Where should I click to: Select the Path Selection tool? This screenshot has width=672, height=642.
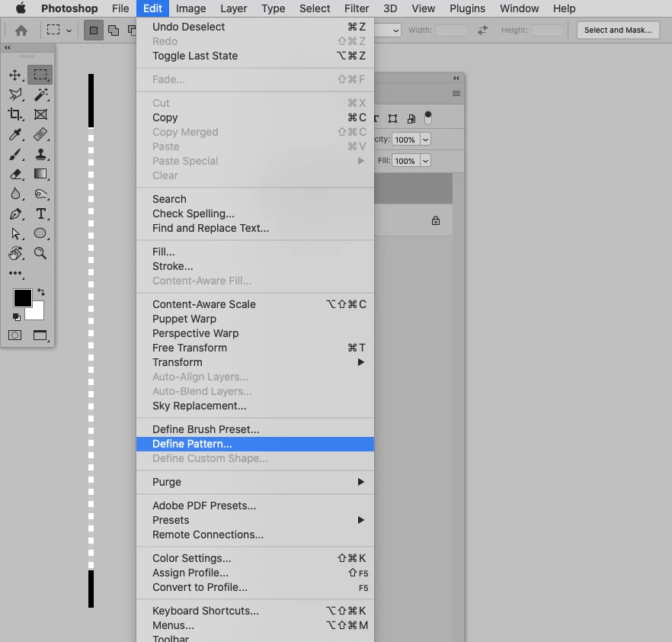[x=15, y=233]
